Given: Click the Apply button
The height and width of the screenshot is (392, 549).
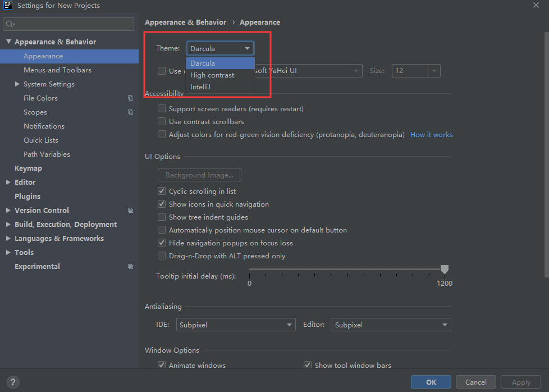Looking at the screenshot, I should pyautogui.click(x=521, y=382).
